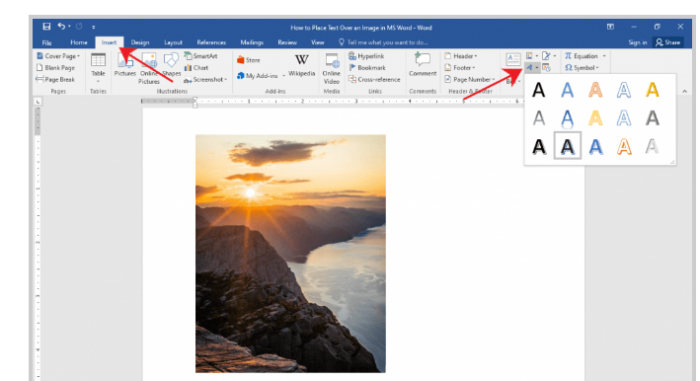Viewport: 700px width, 381px height.
Task: Open the Table insert menu
Action: [98, 67]
